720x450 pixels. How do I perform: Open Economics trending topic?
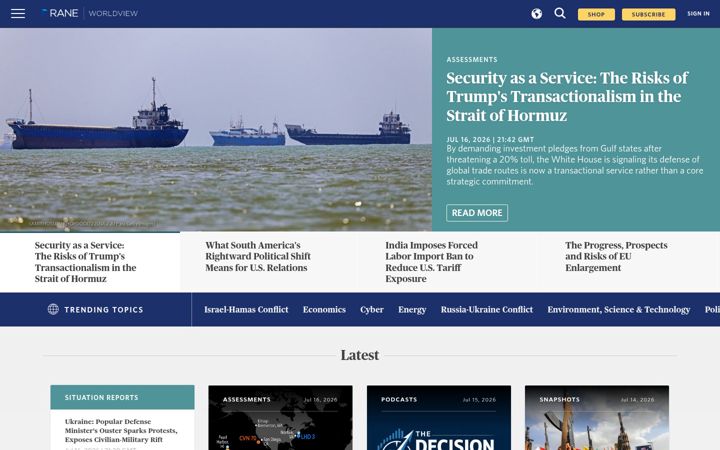(x=324, y=309)
